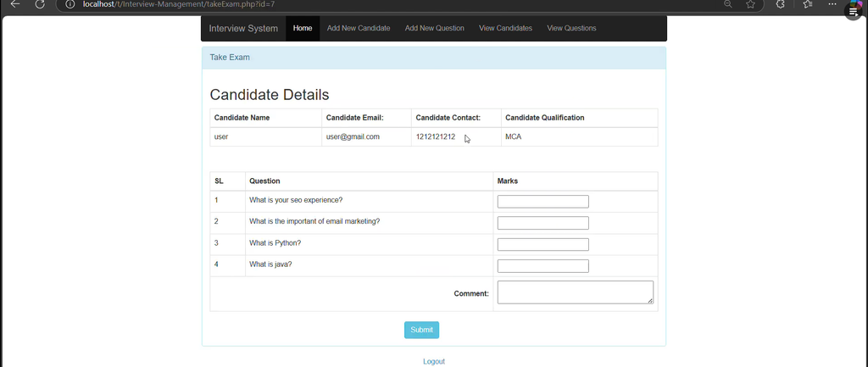Image resolution: width=868 pixels, height=367 pixels.
Task: Go to View Questions
Action: [x=571, y=28]
